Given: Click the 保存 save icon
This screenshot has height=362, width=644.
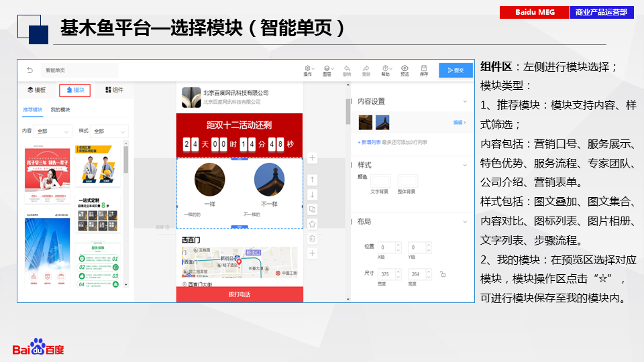Looking at the screenshot, I should click(x=424, y=70).
